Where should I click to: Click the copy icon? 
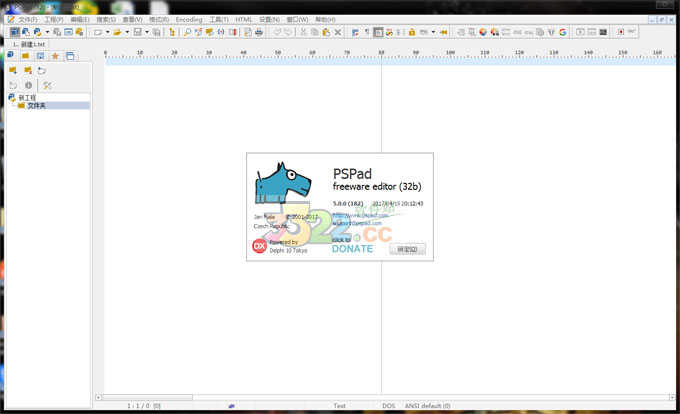pos(314,32)
